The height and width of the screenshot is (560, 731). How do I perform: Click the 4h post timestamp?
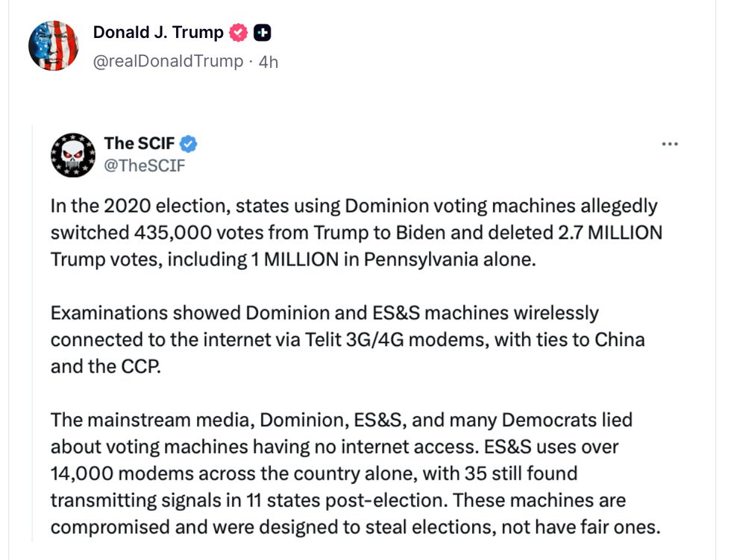[268, 62]
